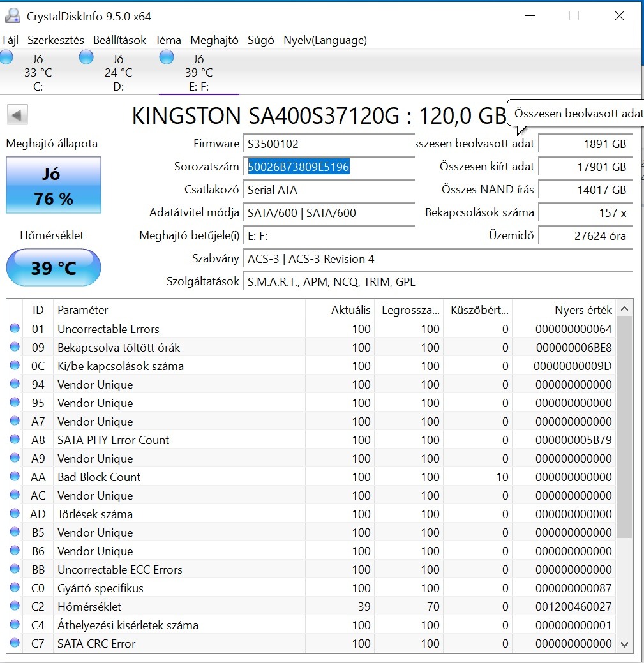Click the 17901 GB total written value
This screenshot has width=644, height=663.
tap(586, 167)
